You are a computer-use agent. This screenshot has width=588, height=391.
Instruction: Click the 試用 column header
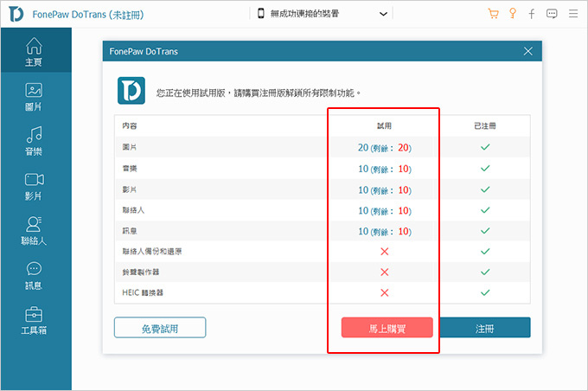(x=385, y=125)
